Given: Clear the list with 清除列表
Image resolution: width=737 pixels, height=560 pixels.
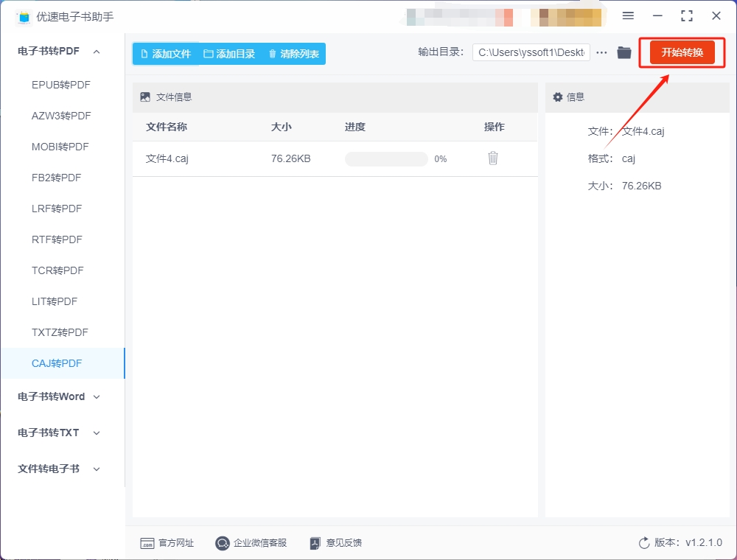Looking at the screenshot, I should point(294,54).
